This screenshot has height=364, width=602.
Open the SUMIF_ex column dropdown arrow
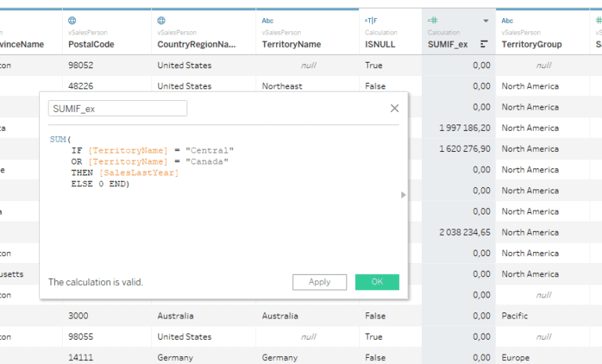485,20
